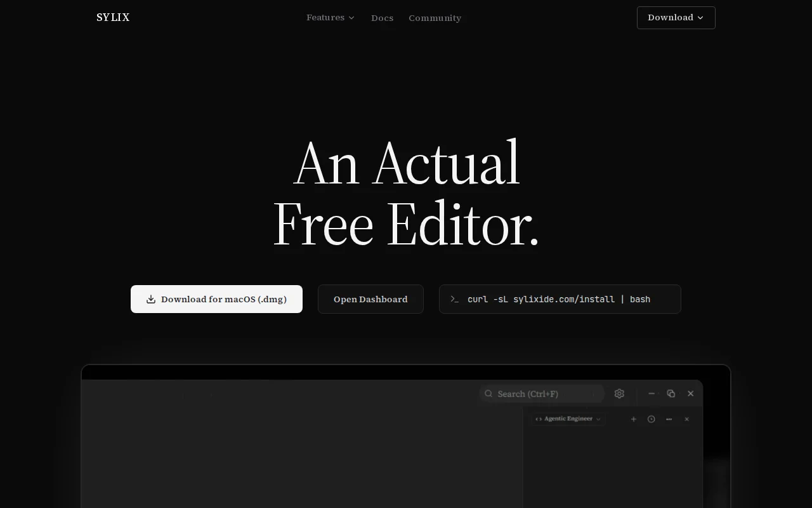Click the Search (Ctrl+F) field in editor preview
Screen dimensions: 812x508
[542, 394]
